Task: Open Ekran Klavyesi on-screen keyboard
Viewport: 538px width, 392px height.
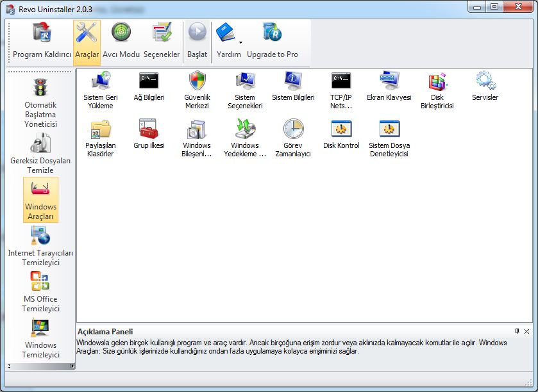Action: point(389,86)
